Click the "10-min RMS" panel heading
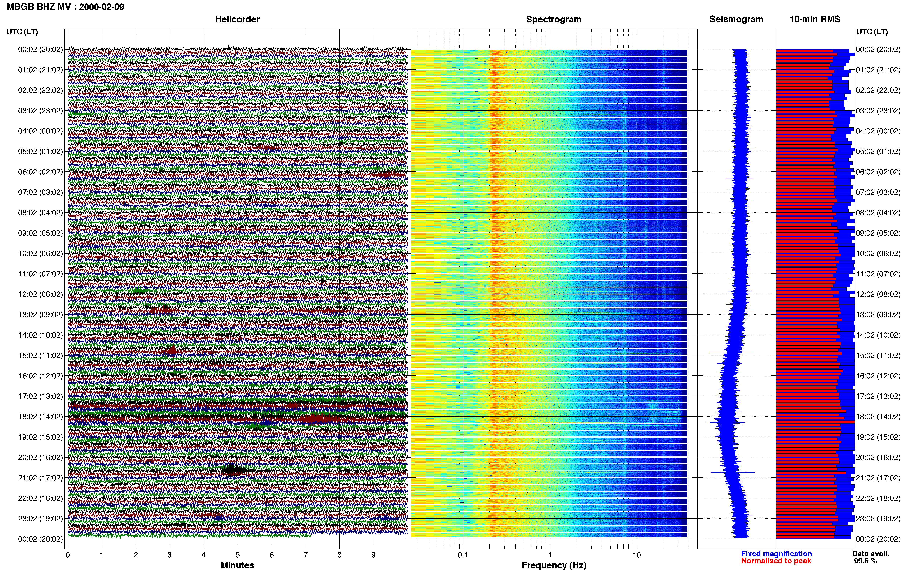924x578 pixels. coord(815,19)
